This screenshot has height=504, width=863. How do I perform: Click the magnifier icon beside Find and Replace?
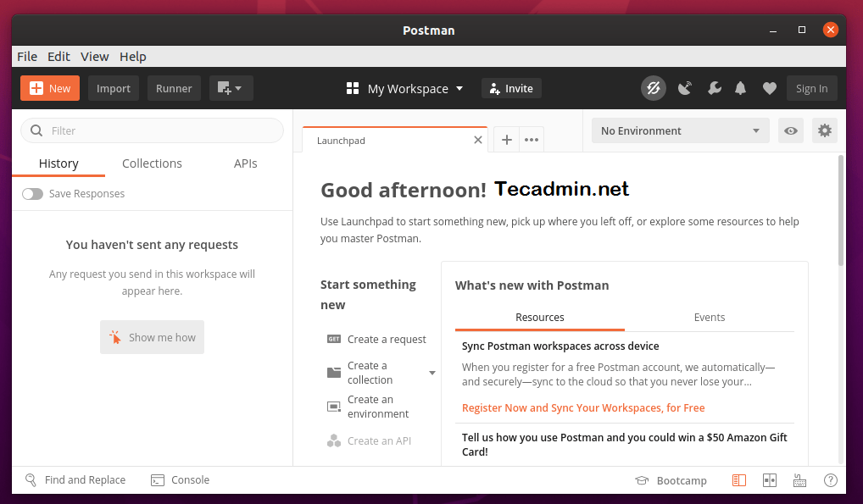[x=31, y=479]
